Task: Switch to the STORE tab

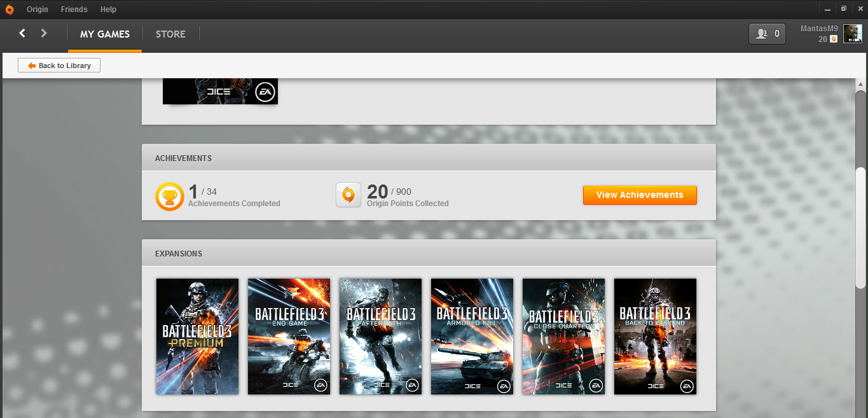Action: pos(170,34)
